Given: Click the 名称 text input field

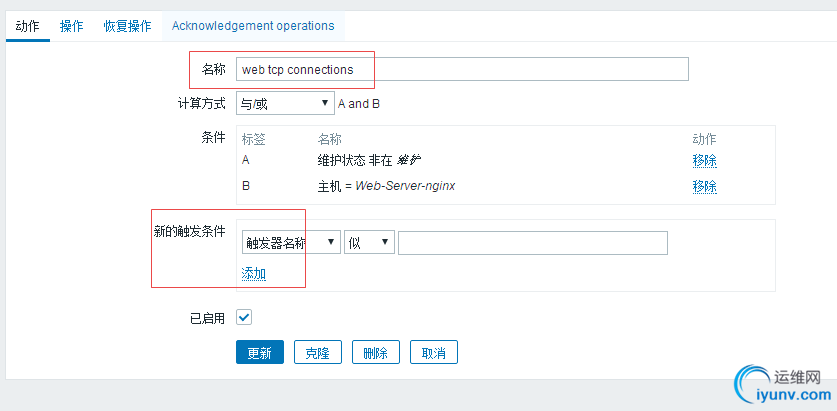Looking at the screenshot, I should 462,69.
